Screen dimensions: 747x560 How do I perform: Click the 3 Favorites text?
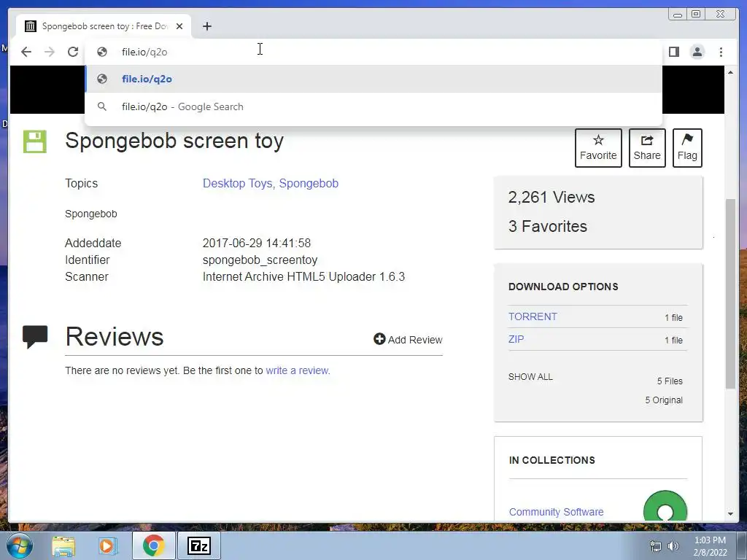click(547, 226)
